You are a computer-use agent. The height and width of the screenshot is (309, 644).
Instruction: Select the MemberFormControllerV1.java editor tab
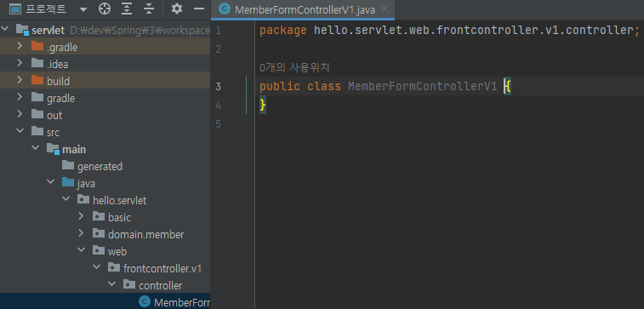pyautogui.click(x=303, y=9)
